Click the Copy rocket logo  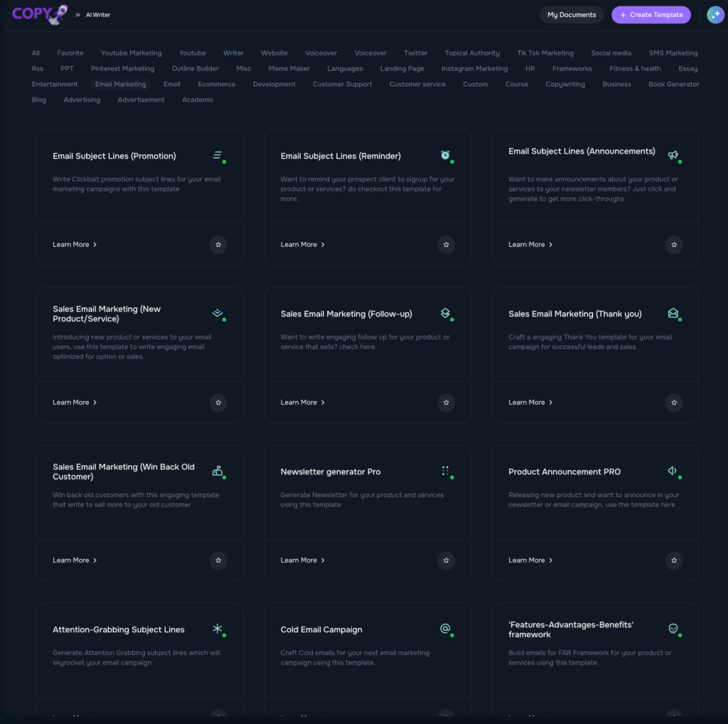(x=40, y=14)
